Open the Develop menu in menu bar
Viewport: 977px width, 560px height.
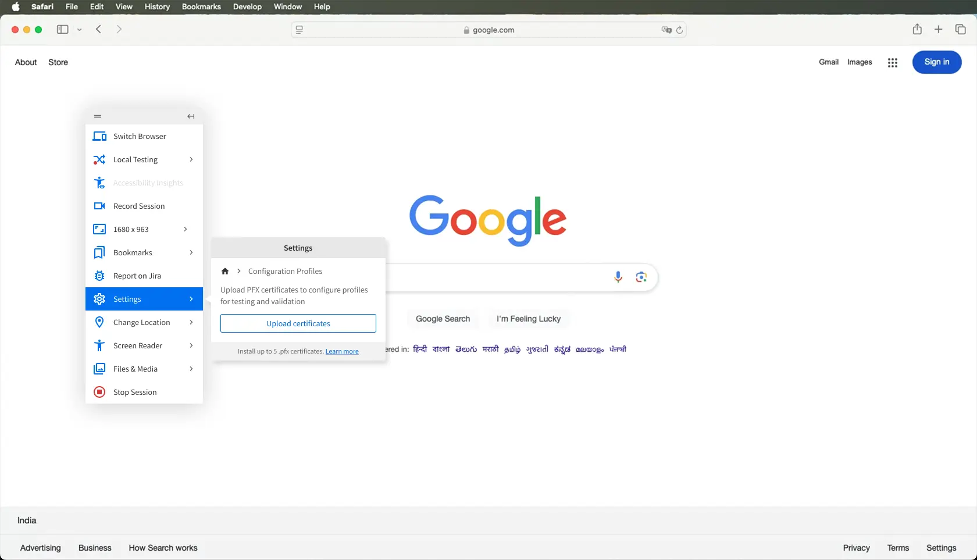click(x=247, y=7)
